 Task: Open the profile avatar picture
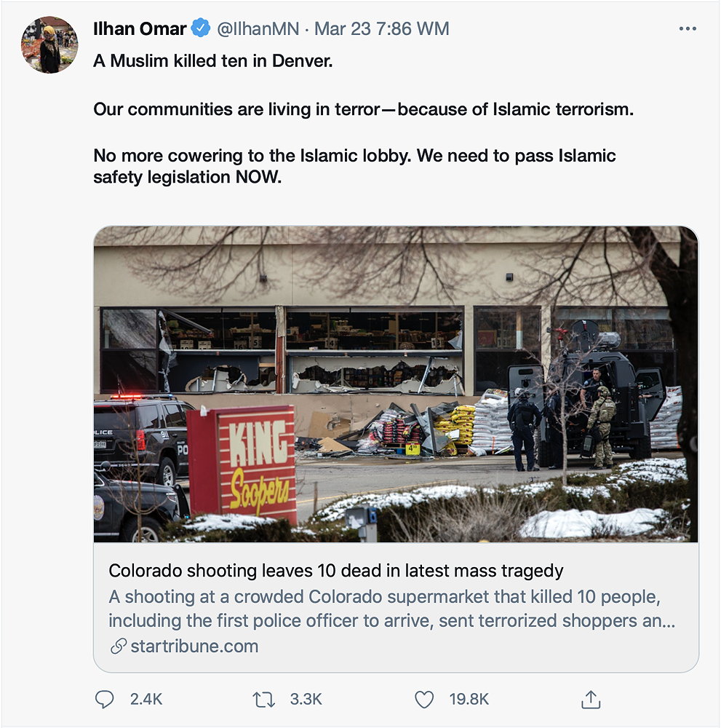pyautogui.click(x=49, y=44)
